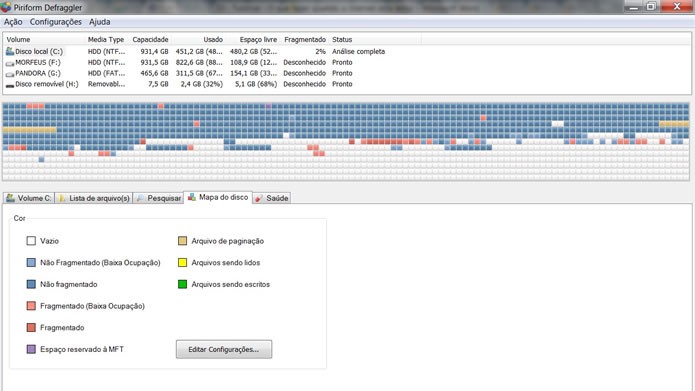Viewport: 695px width, 391px height.
Task: Open the Saúde tab
Action: tap(271, 198)
